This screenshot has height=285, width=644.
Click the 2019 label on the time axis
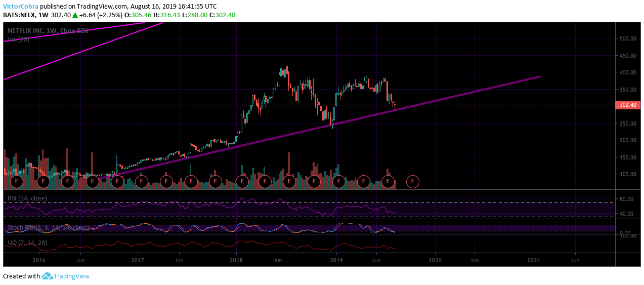click(x=336, y=260)
